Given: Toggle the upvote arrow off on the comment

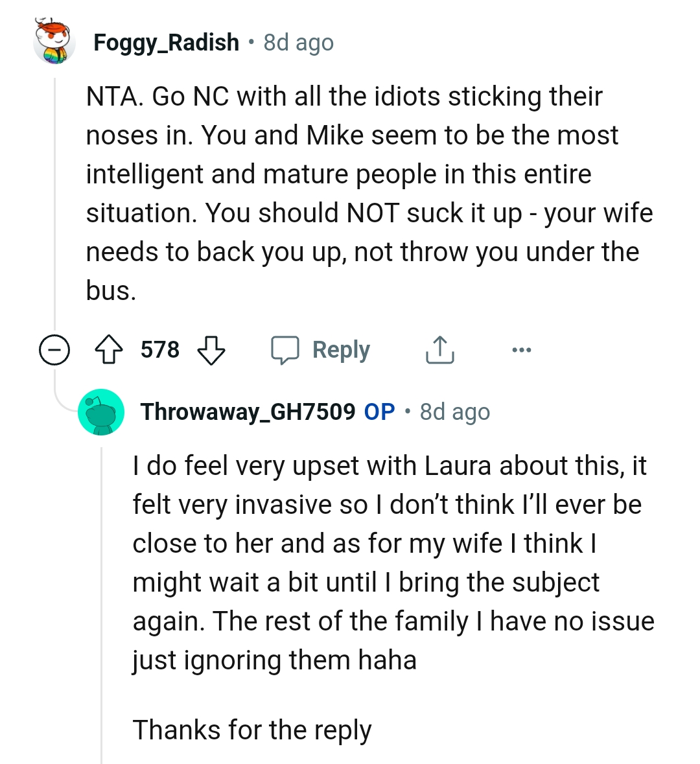Looking at the screenshot, I should pos(110,349).
